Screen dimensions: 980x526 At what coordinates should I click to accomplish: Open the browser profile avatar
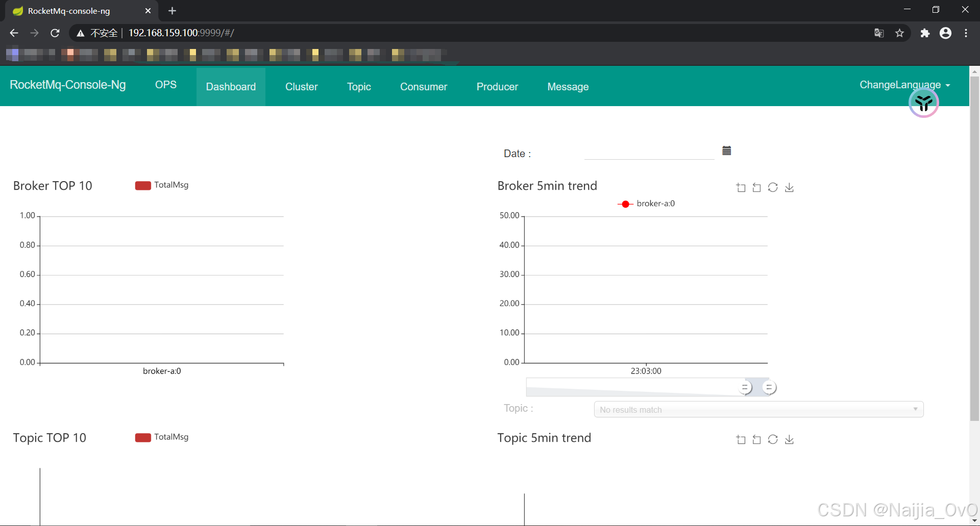(945, 33)
